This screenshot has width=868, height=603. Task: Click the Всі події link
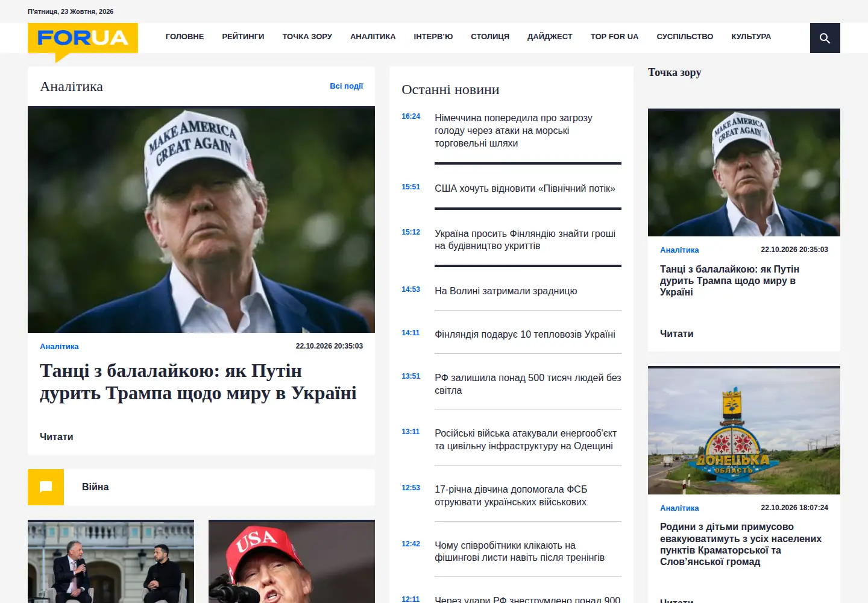[x=346, y=86]
